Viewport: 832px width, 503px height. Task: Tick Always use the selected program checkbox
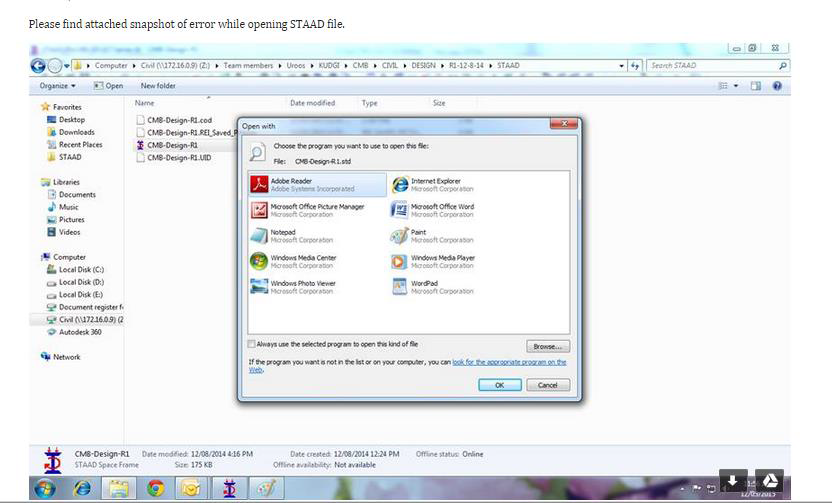click(252, 344)
